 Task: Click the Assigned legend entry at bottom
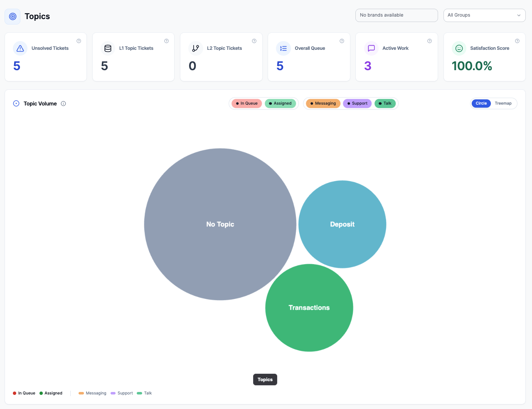click(x=51, y=393)
